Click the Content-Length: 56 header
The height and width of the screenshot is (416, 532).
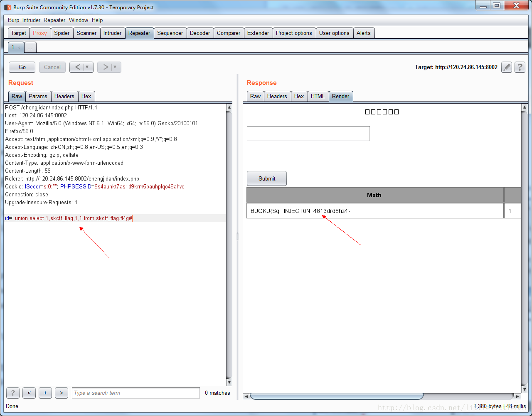click(x=28, y=171)
